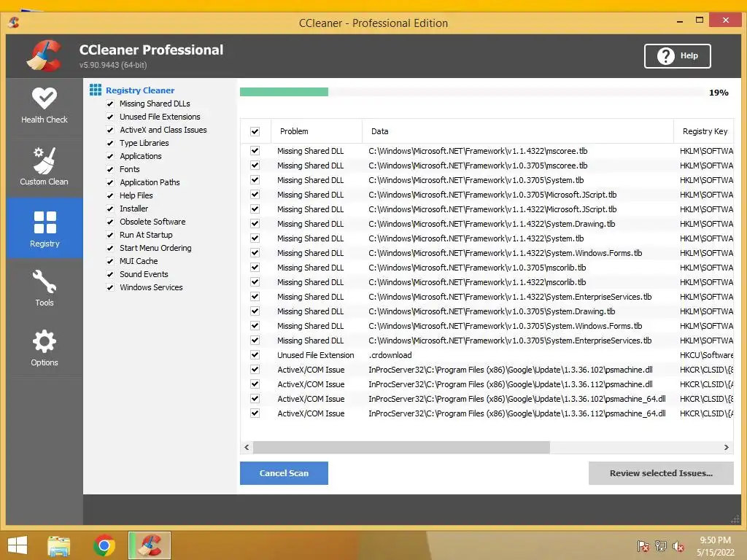Screen dimensions: 747x560
Task: Select the Registry sidebar icon
Action: tap(44, 228)
